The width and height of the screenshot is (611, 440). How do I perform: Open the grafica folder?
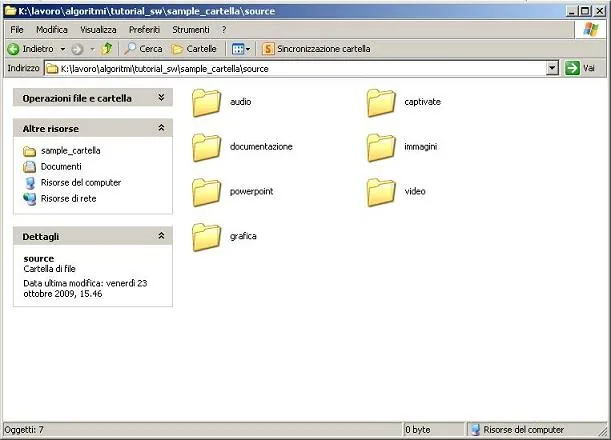point(206,237)
